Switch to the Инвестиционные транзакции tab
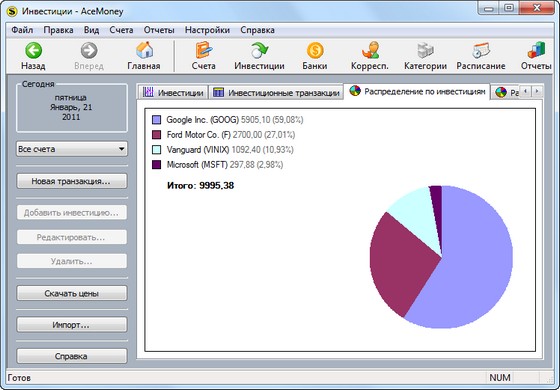The image size is (560, 390). pos(276,92)
